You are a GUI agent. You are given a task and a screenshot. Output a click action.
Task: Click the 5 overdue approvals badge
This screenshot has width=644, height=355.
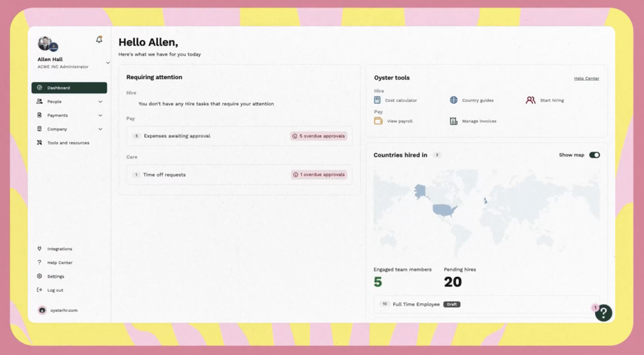pyautogui.click(x=319, y=136)
